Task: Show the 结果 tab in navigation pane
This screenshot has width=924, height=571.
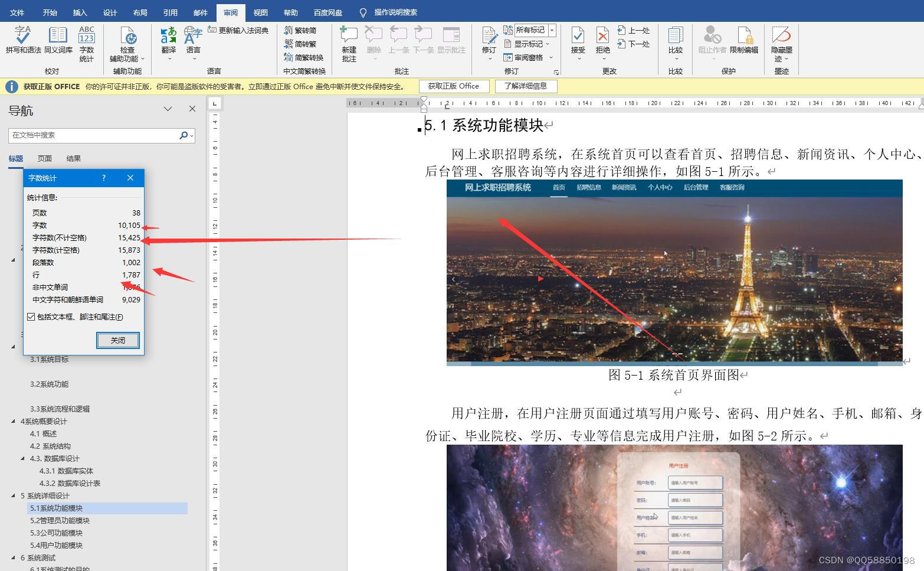Action: click(x=74, y=158)
